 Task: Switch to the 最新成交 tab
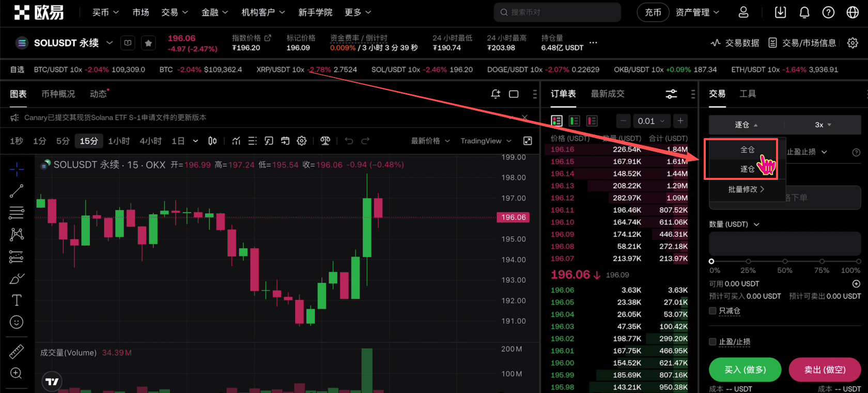tap(608, 94)
